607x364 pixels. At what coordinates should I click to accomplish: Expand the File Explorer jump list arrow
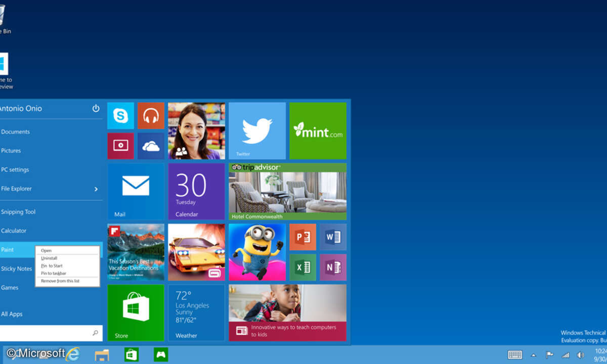tap(96, 189)
